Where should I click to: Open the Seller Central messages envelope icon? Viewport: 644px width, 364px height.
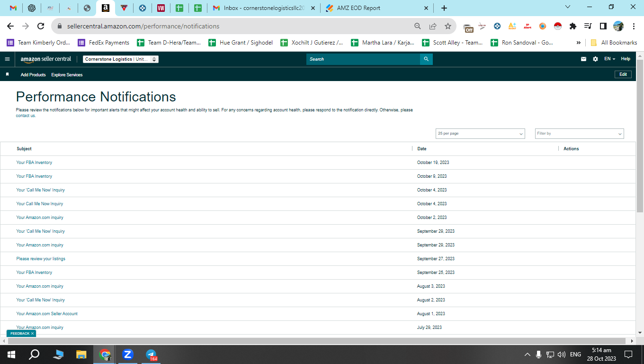pos(583,59)
